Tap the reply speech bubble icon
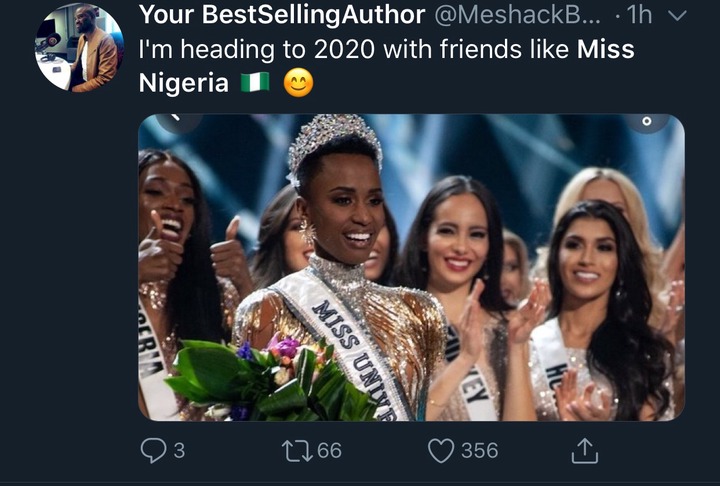720x486 pixels. [x=151, y=451]
